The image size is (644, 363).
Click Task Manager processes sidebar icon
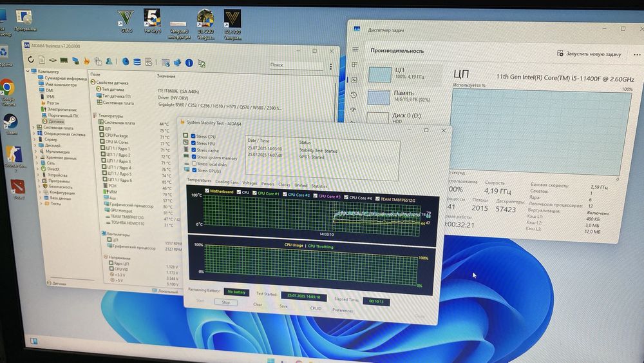point(354,64)
